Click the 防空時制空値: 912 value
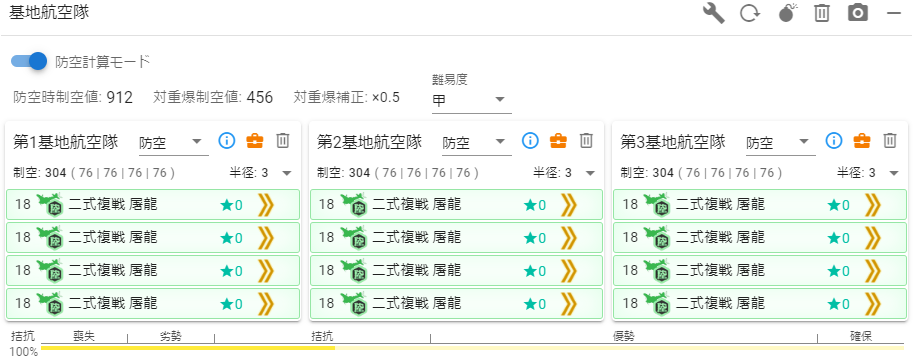914x362 pixels. click(x=73, y=97)
